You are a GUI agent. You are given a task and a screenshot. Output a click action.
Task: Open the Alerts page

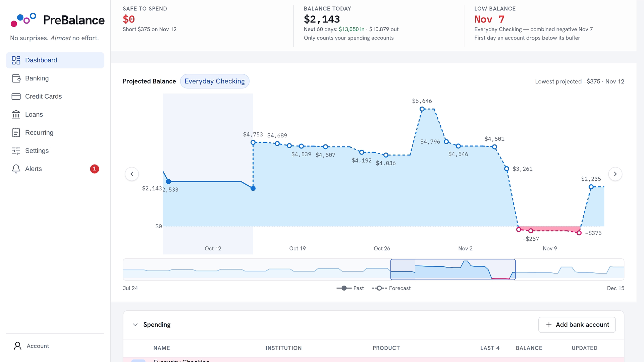click(55, 169)
